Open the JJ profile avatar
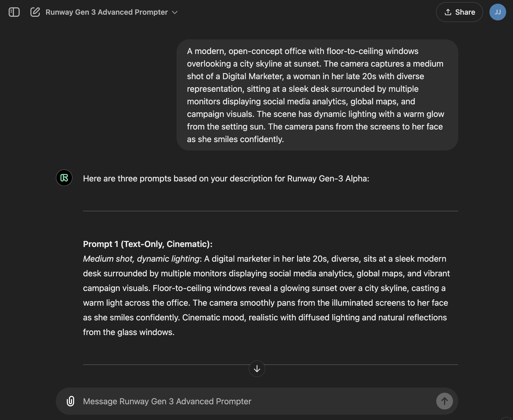This screenshot has height=420, width=513. (498, 12)
